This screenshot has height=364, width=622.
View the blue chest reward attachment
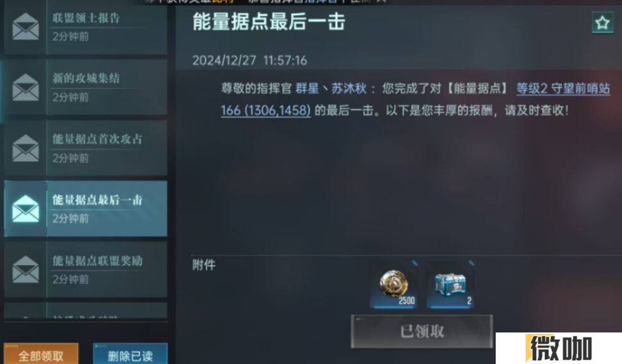pos(450,285)
